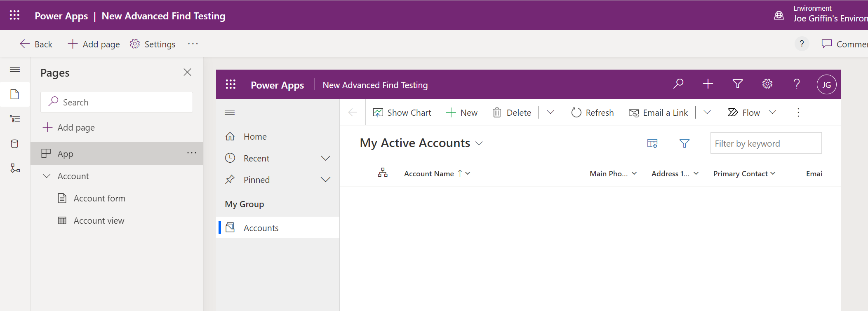Open the app launcher waffle in top header

click(15, 15)
